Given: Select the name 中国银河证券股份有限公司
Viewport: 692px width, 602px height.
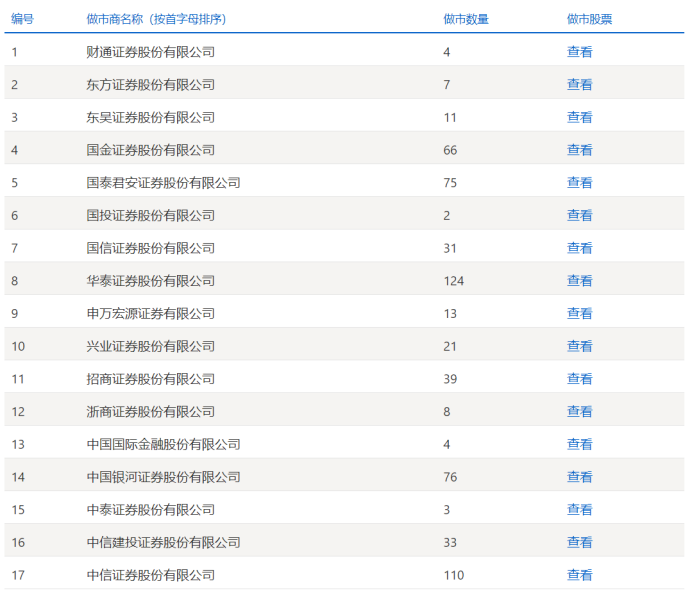Looking at the screenshot, I should pos(163,477).
